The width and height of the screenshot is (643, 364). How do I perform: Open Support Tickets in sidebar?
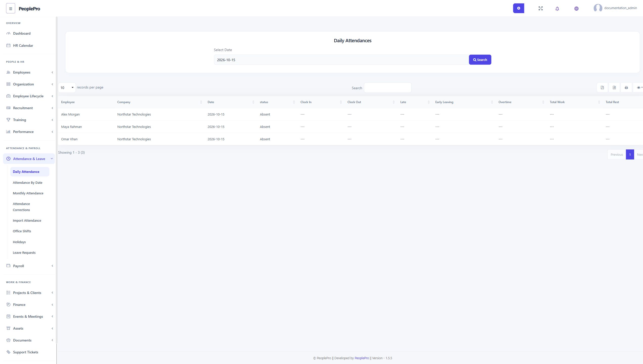coord(29,352)
